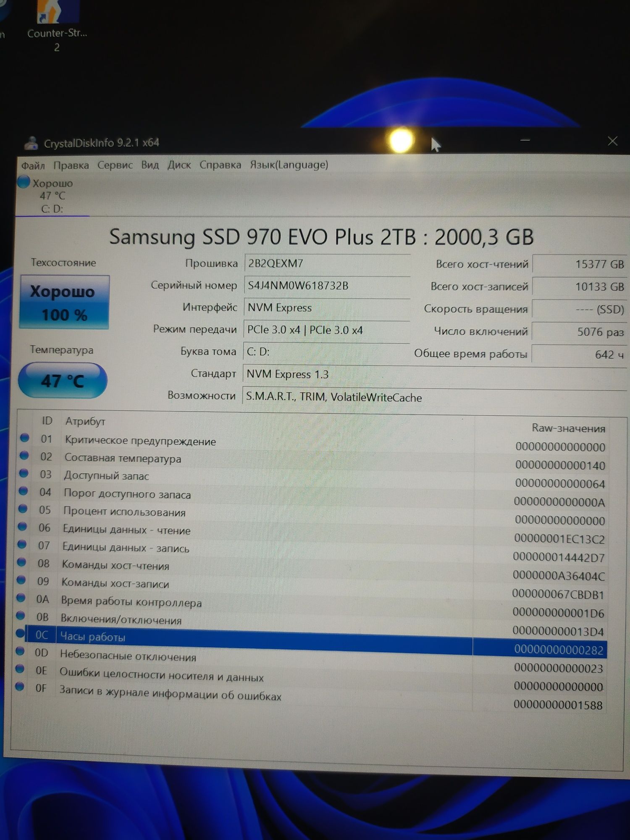Open the Counter-Strike 2 desktop shortcut
The height and width of the screenshot is (840, 630).
coord(57,26)
